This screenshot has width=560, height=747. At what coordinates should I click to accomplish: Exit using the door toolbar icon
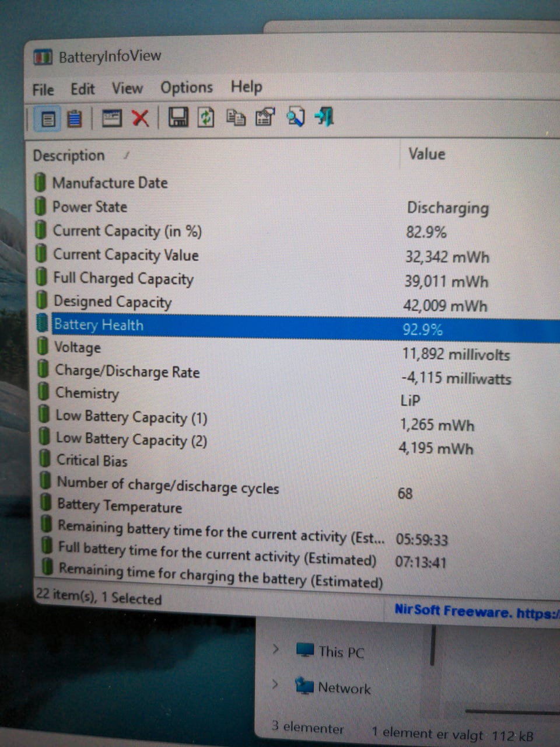[324, 116]
